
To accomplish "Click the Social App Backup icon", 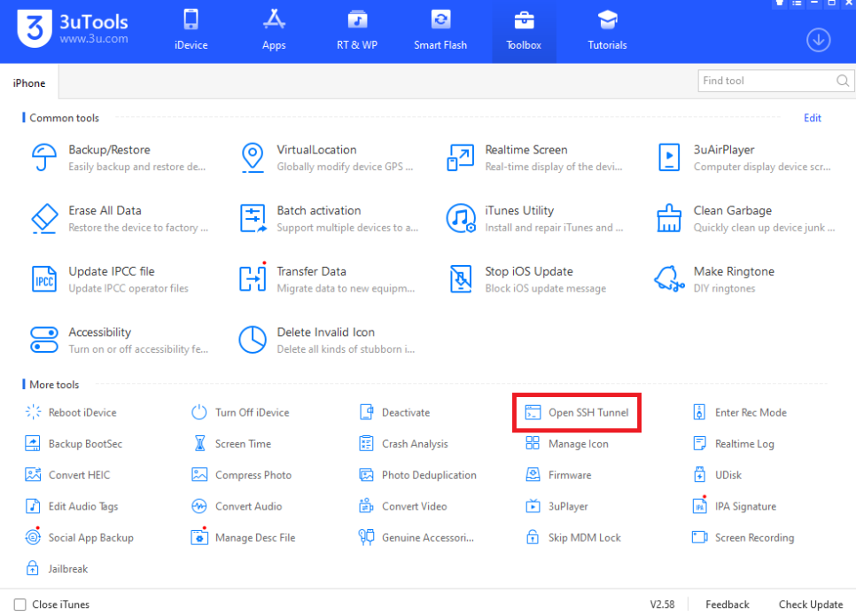I will pyautogui.click(x=34, y=537).
